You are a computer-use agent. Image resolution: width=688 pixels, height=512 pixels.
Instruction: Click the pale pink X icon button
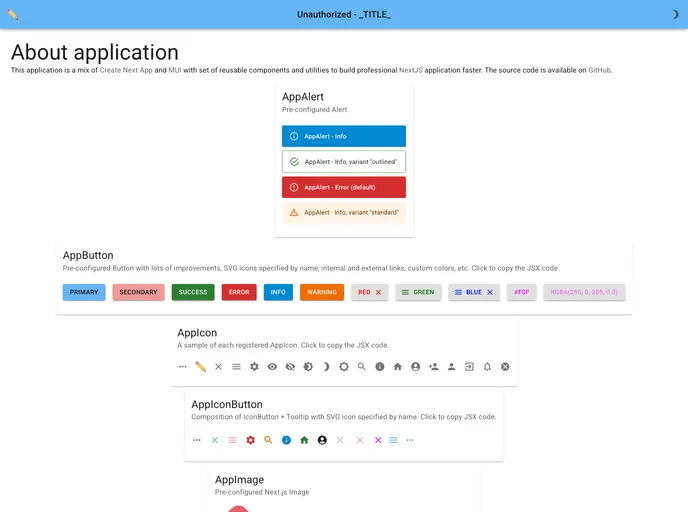click(x=360, y=440)
